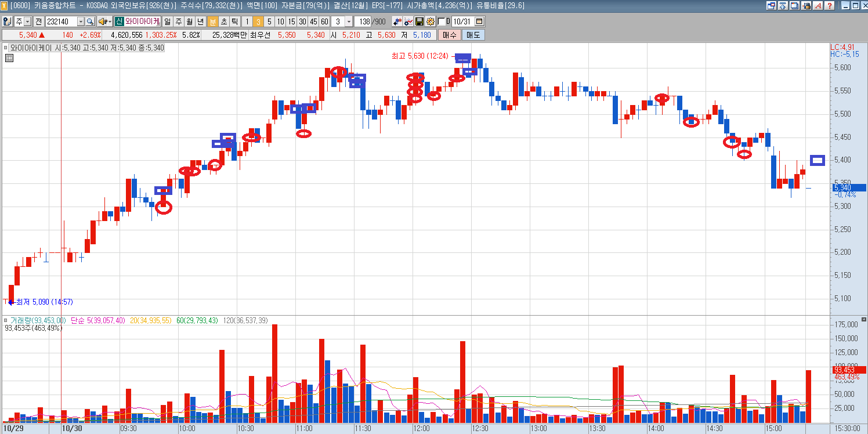The width and height of the screenshot is (868, 434).
Task: Select the 5 minute interval button
Action: 269,21
